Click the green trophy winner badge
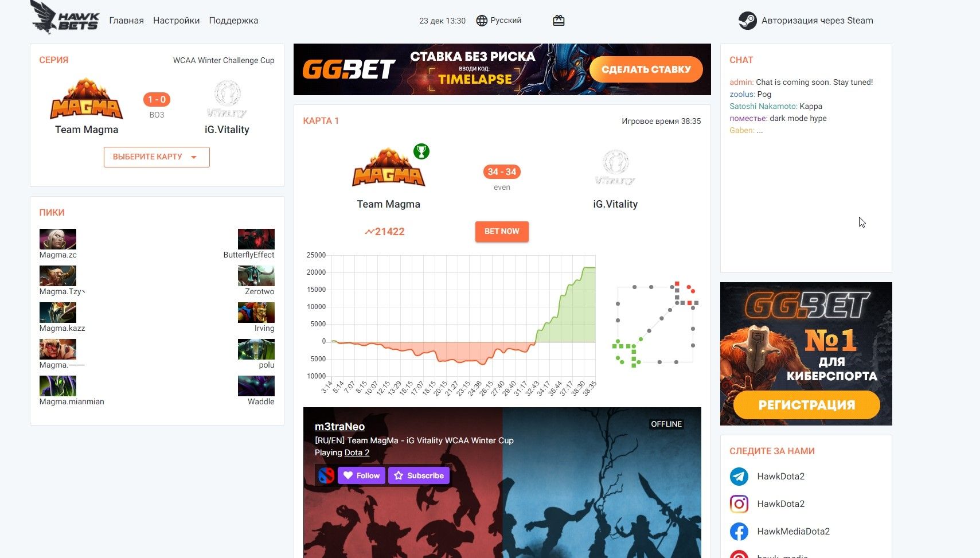This screenshot has width=980, height=558. point(421,151)
